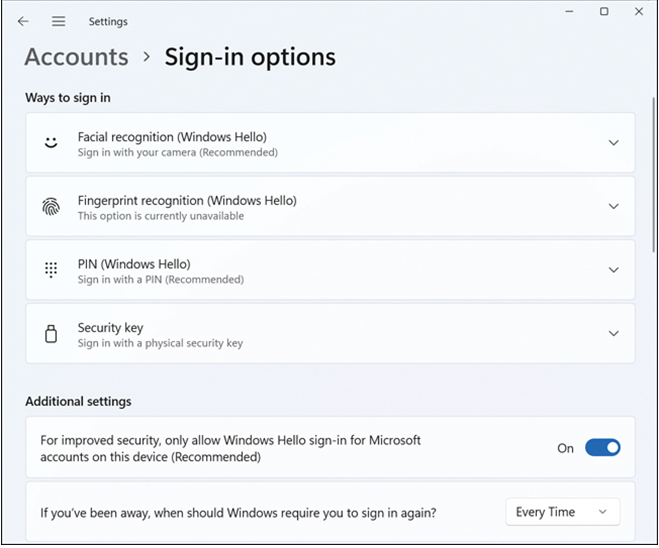
Task: Expand Fingerprint recognition chevron
Action: [614, 206]
